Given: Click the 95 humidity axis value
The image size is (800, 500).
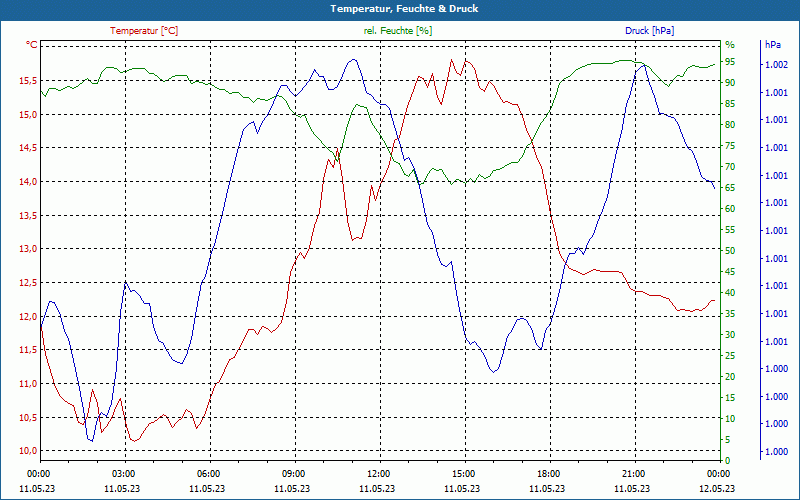Looking at the screenshot, I should click(730, 62).
